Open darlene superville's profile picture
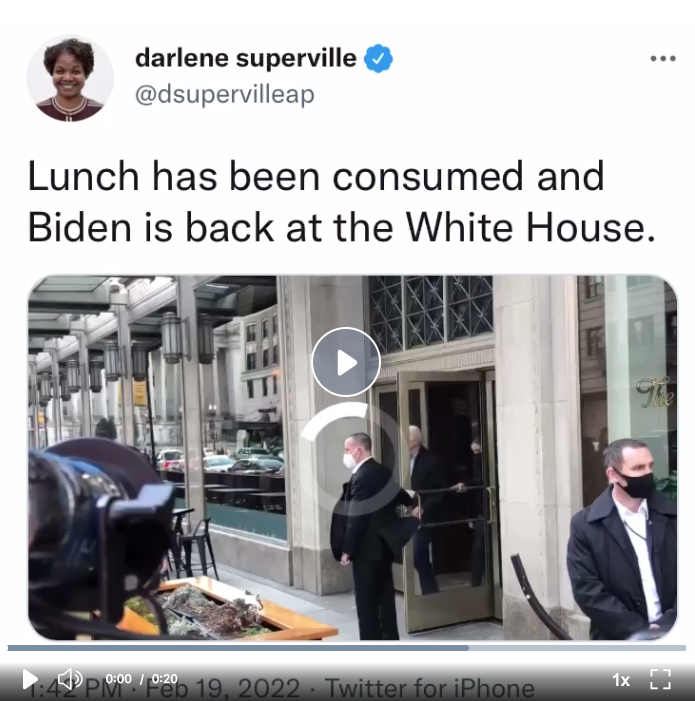This screenshot has width=695, height=701. click(70, 78)
